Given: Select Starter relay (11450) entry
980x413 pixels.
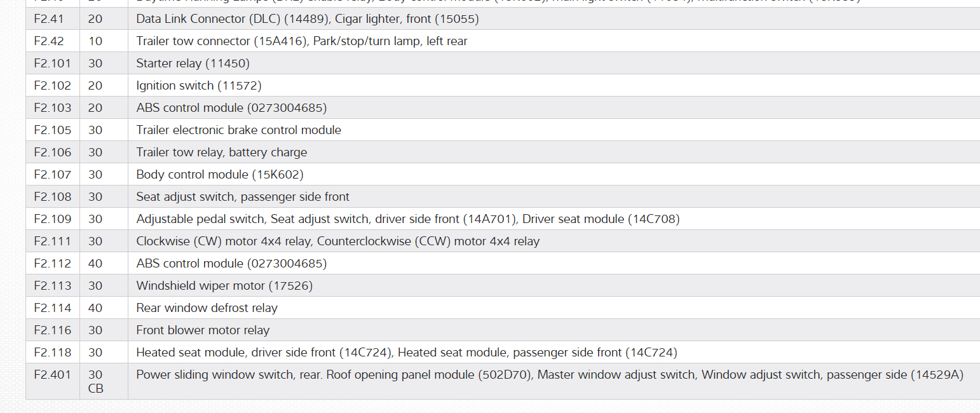Looking at the screenshot, I should coord(193,64).
